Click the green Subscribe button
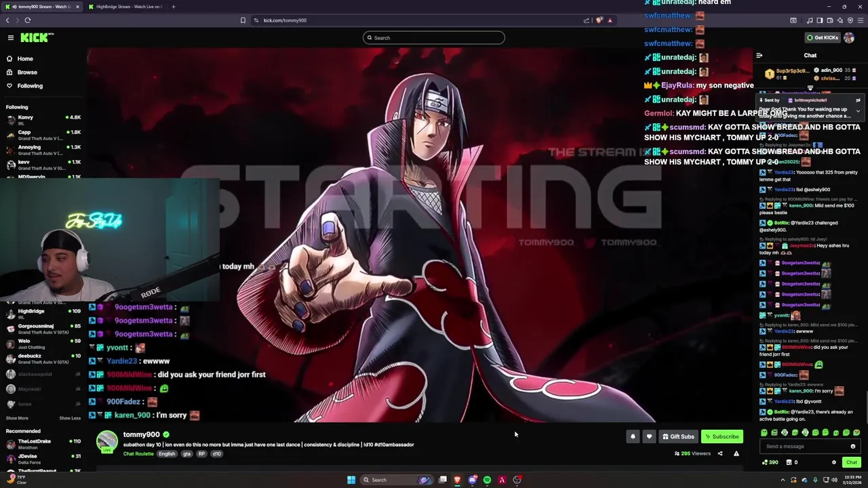Image resolution: width=868 pixels, height=488 pixels. 722,436
